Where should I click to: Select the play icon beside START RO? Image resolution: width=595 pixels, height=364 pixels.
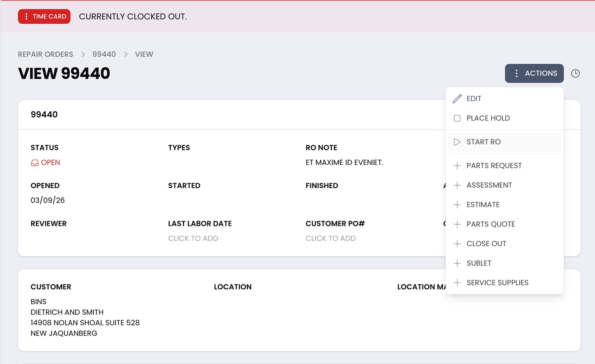(458, 142)
